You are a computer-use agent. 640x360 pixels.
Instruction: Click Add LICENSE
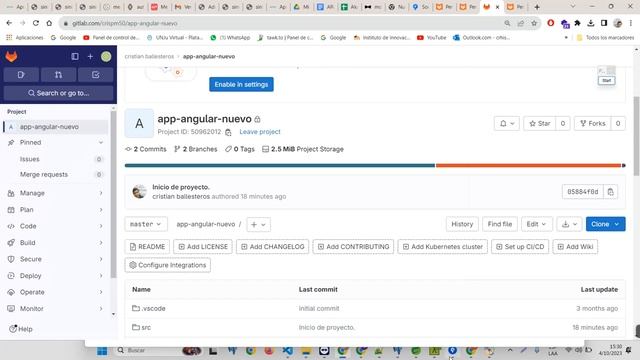203,247
